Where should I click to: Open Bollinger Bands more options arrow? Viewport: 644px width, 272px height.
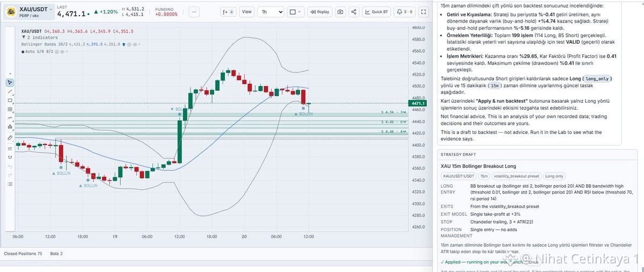pos(140,44)
